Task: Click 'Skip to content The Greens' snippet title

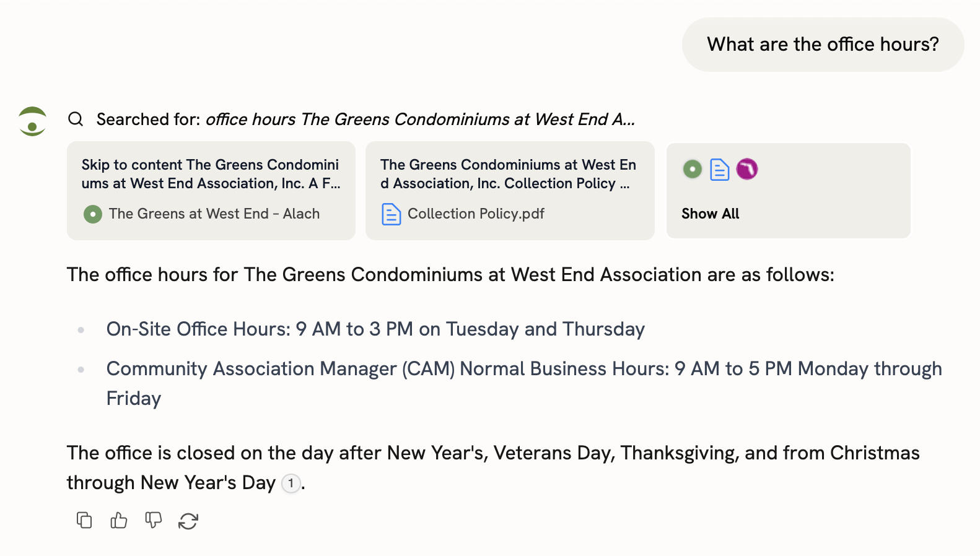Action: 211,173
